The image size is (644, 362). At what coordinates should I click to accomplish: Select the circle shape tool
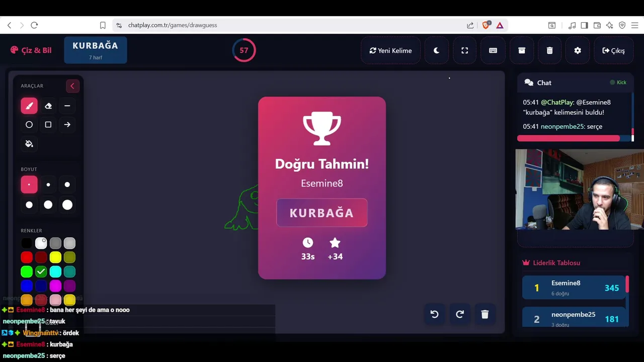point(29,125)
